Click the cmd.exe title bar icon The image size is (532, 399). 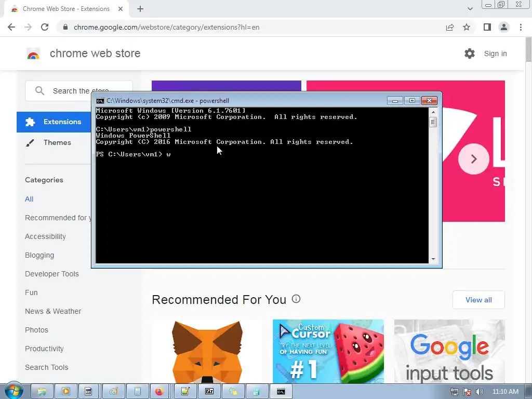[x=100, y=101]
